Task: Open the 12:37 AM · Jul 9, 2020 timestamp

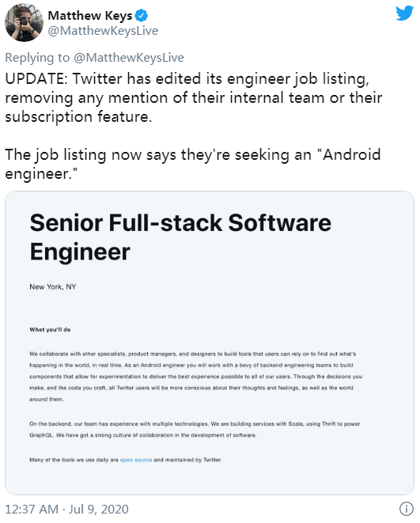Action: 66,510
